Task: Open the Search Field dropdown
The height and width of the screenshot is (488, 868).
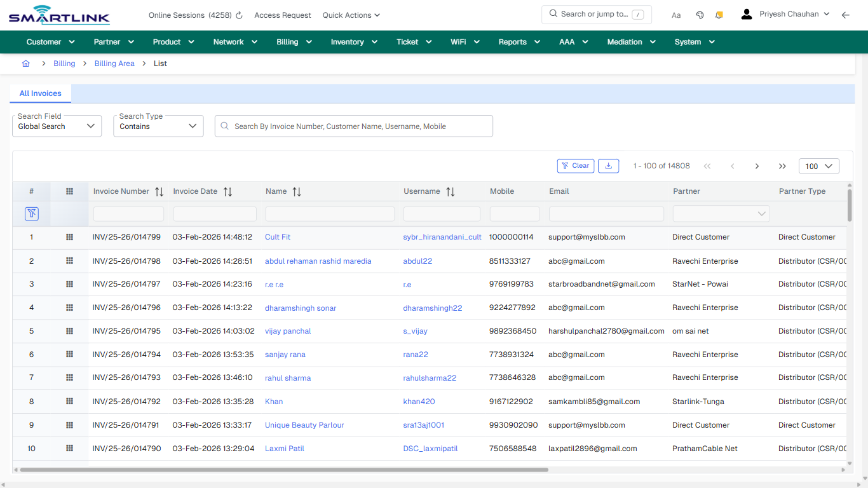Action: tap(57, 126)
